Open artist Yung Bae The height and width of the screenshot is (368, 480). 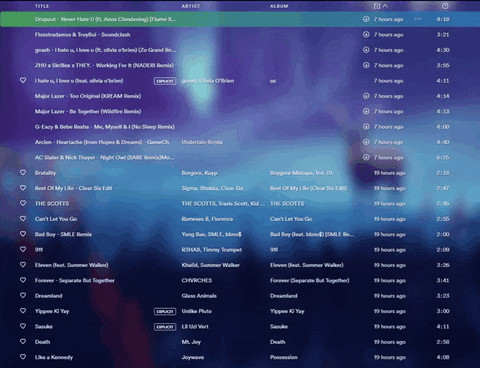193,234
